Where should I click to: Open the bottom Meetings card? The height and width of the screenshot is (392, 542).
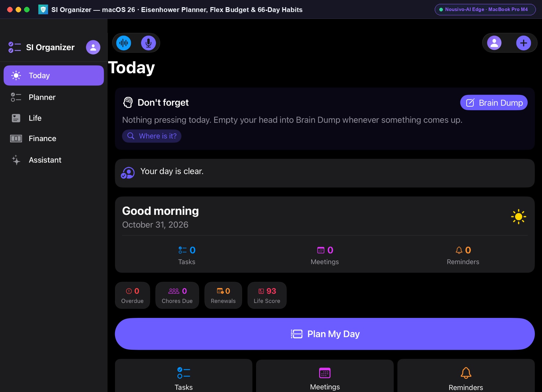tap(325, 376)
